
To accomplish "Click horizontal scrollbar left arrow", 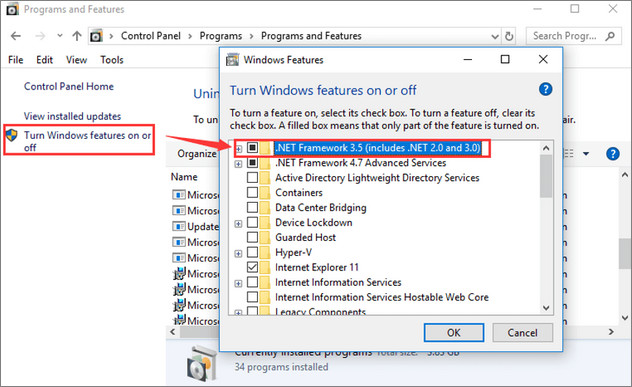I will (x=173, y=332).
